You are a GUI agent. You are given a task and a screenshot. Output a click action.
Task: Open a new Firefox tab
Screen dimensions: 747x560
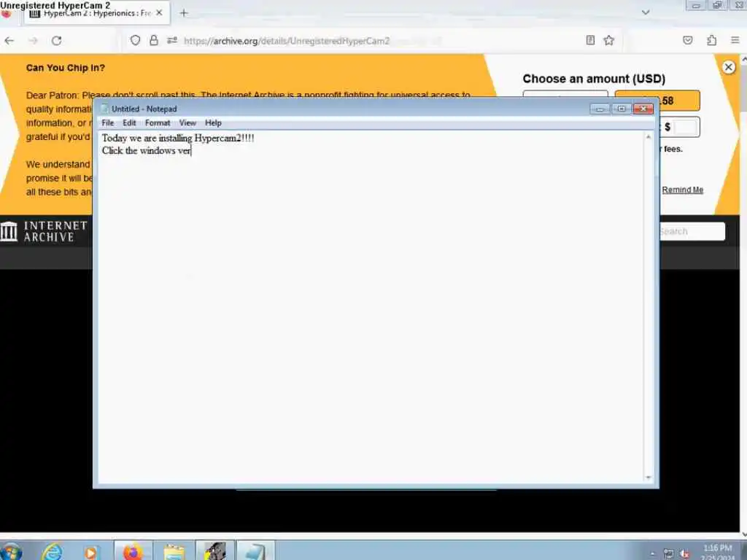pos(183,13)
